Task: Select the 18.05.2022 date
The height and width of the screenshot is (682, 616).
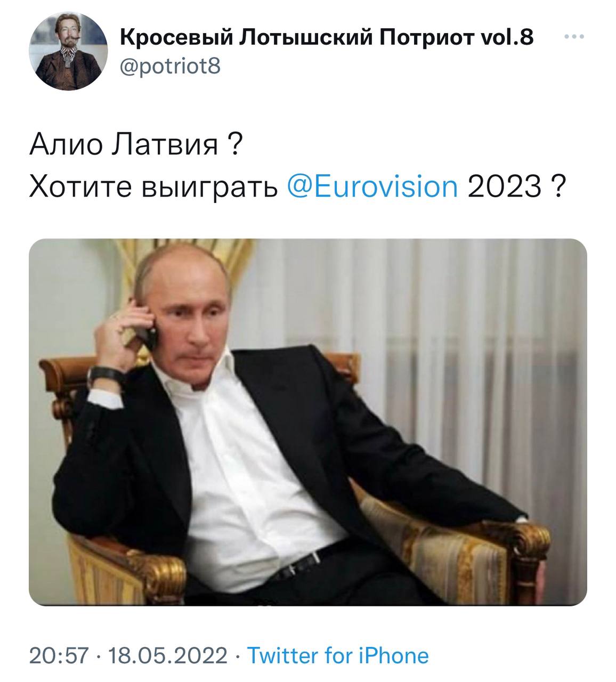Action: point(167,655)
